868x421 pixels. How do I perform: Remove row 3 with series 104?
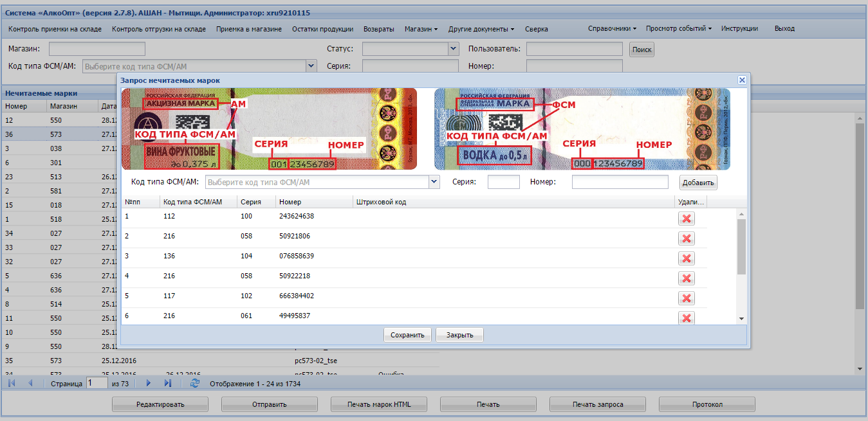(x=686, y=258)
